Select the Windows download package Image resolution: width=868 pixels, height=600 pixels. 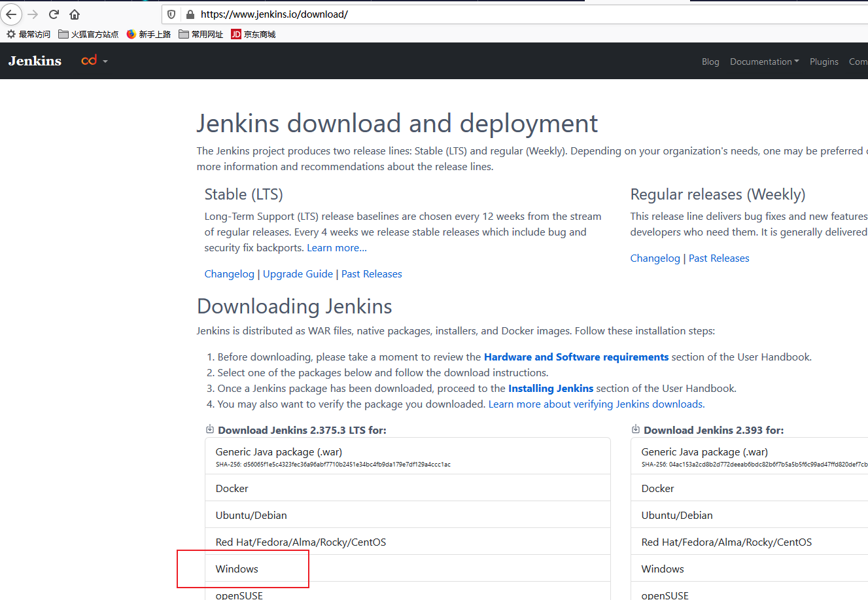[236, 569]
